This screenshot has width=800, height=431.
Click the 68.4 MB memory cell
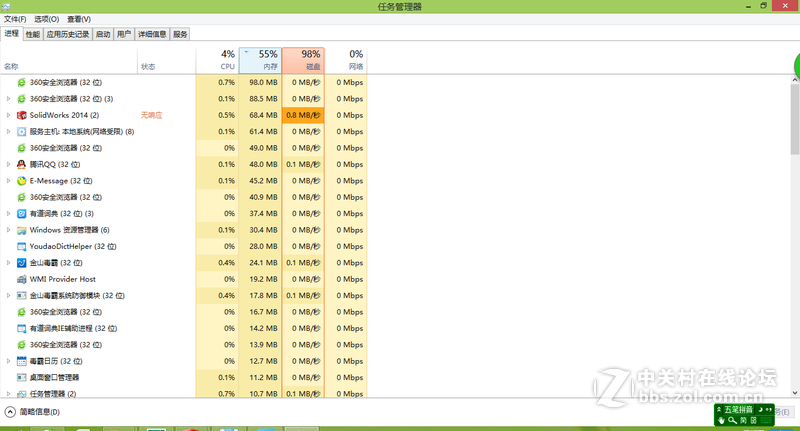(260, 115)
